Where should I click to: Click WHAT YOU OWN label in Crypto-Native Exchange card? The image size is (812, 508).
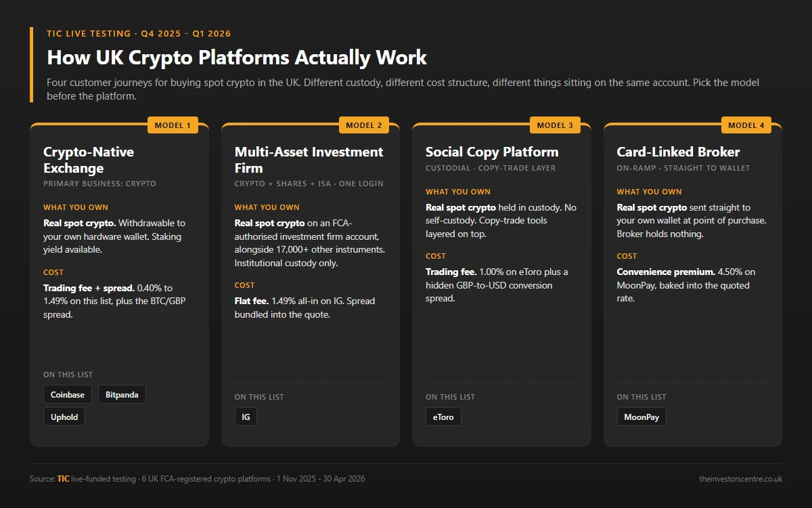pos(76,207)
